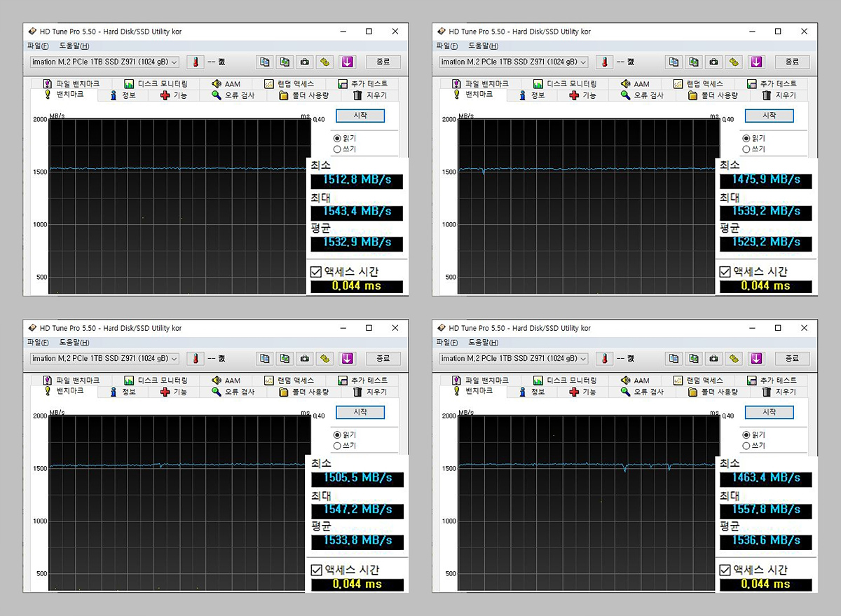Click the 1557,8 MB/s maximum value
Screen dimensions: 841x616
(766, 509)
